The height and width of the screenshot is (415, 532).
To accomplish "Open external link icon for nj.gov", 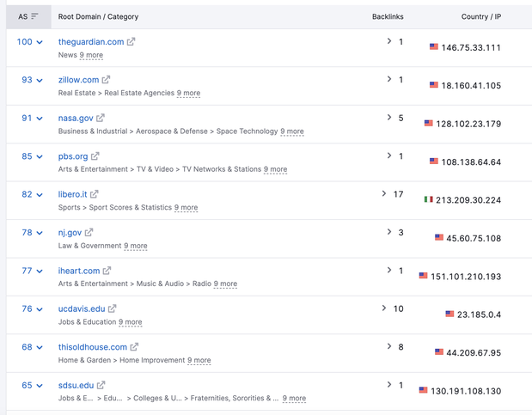I will (89, 232).
